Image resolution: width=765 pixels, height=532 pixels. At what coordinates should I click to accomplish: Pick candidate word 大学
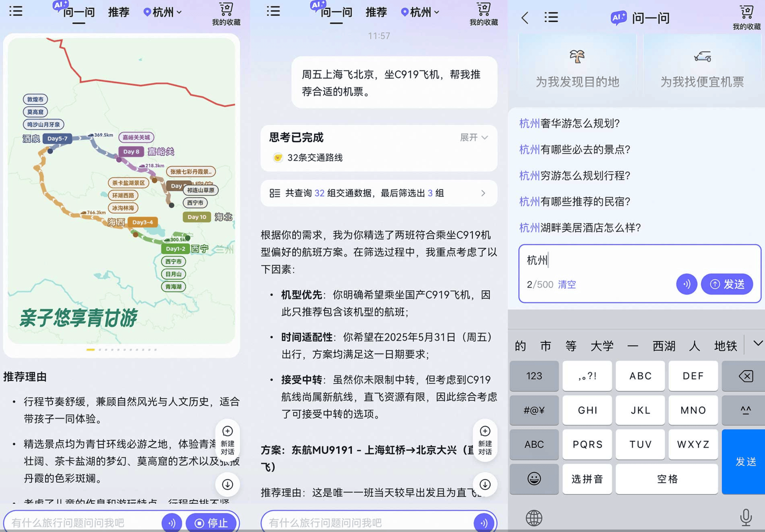click(x=602, y=346)
